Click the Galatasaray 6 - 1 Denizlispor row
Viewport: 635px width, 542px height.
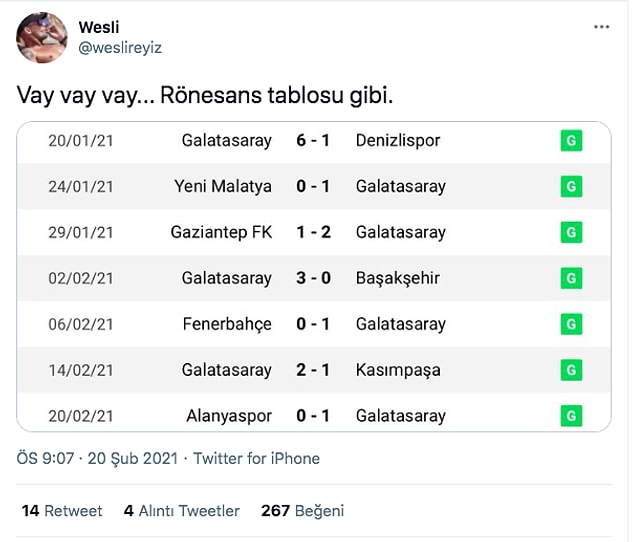314,142
